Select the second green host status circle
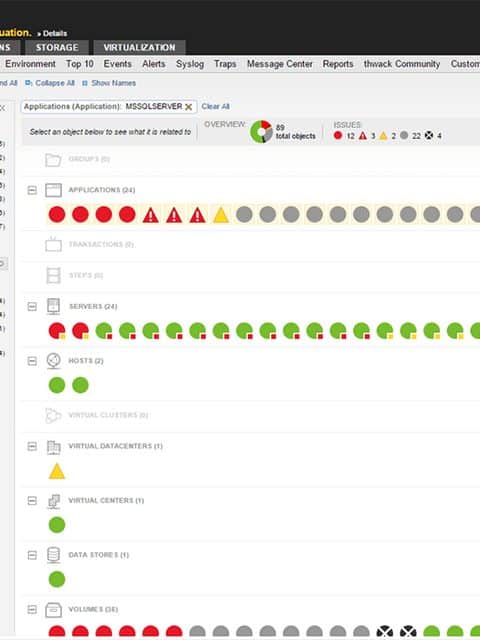This screenshot has width=480, height=640. coord(80,385)
